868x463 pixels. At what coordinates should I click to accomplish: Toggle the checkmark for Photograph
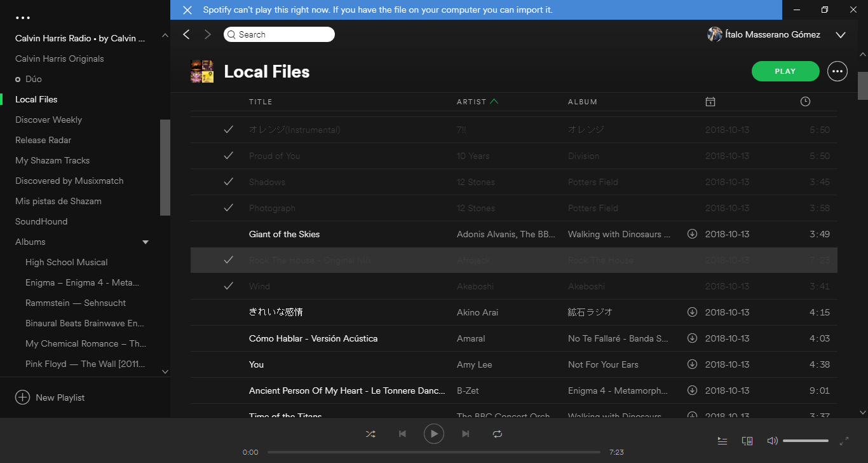pyautogui.click(x=229, y=208)
